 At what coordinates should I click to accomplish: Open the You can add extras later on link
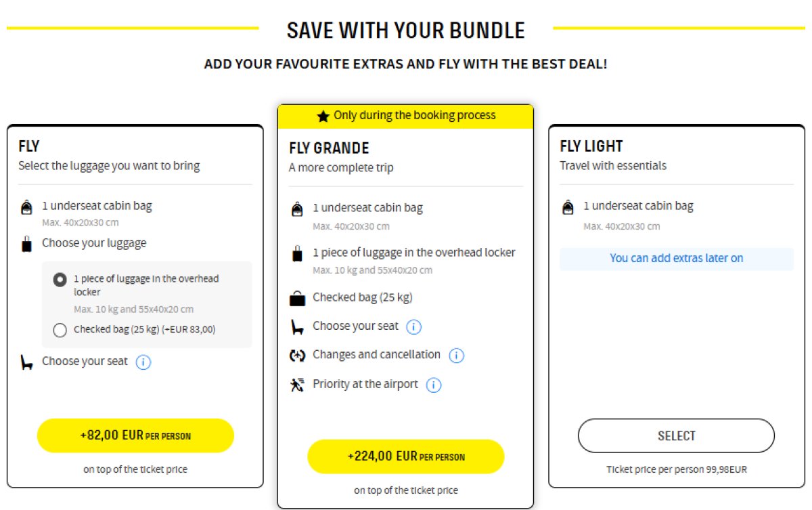point(676,258)
